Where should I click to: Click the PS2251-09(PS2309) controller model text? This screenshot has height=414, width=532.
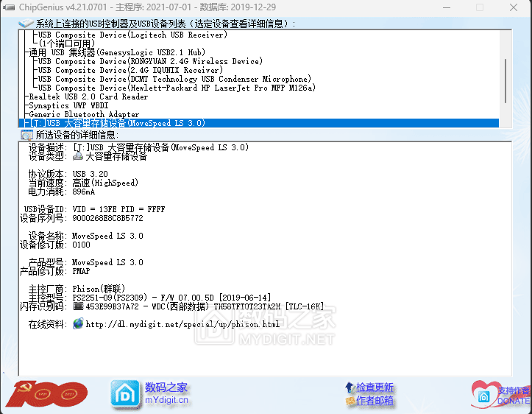pos(110,298)
